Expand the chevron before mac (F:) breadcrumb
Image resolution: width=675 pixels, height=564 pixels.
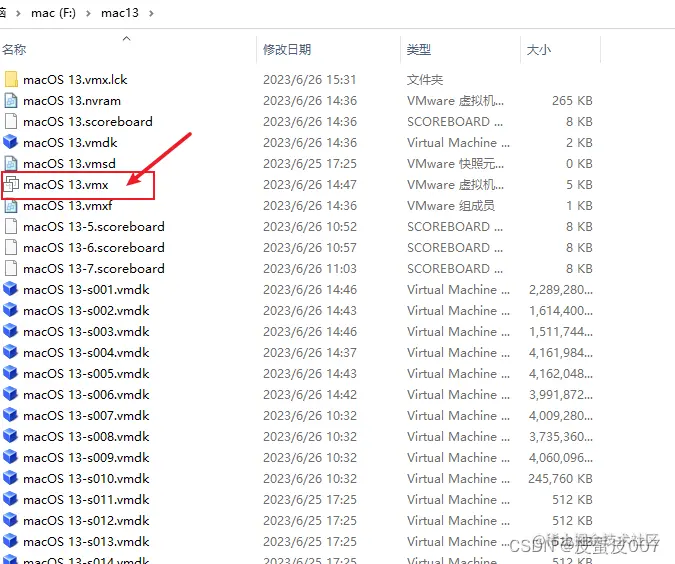point(18,13)
